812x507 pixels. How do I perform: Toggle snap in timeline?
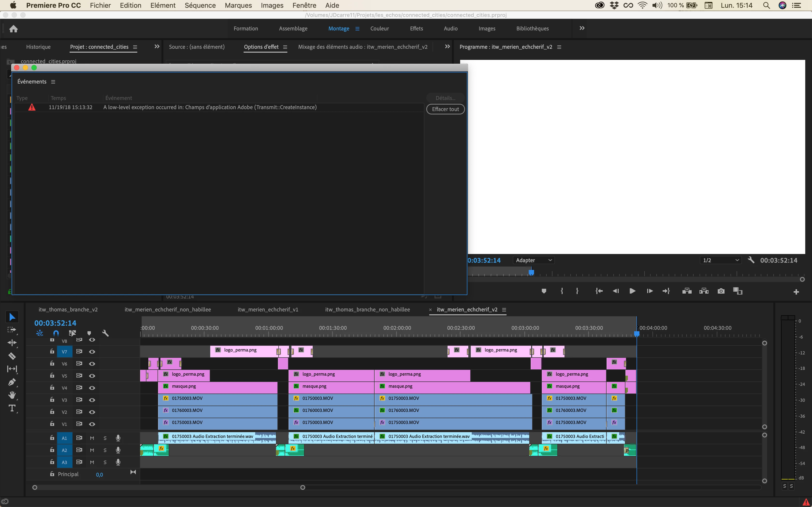(x=56, y=333)
